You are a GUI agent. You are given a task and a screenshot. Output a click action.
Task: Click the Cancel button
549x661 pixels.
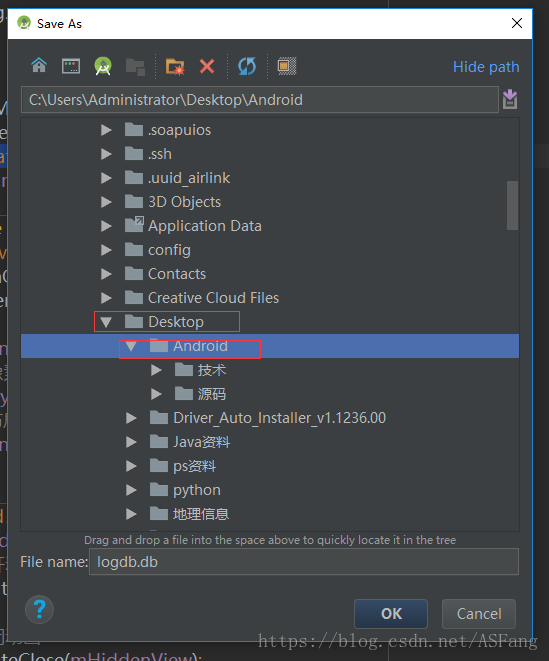(x=479, y=614)
